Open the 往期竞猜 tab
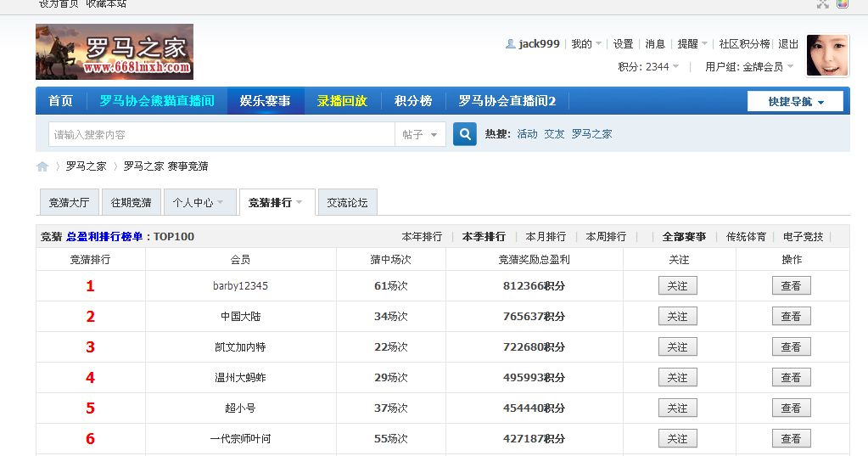Viewport: 868px width, 456px height. [132, 203]
